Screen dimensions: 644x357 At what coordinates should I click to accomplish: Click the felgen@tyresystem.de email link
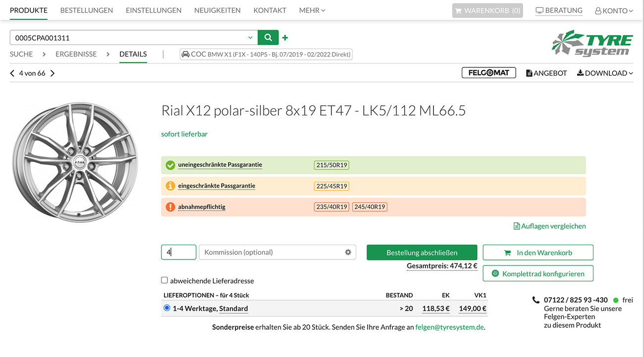point(449,327)
